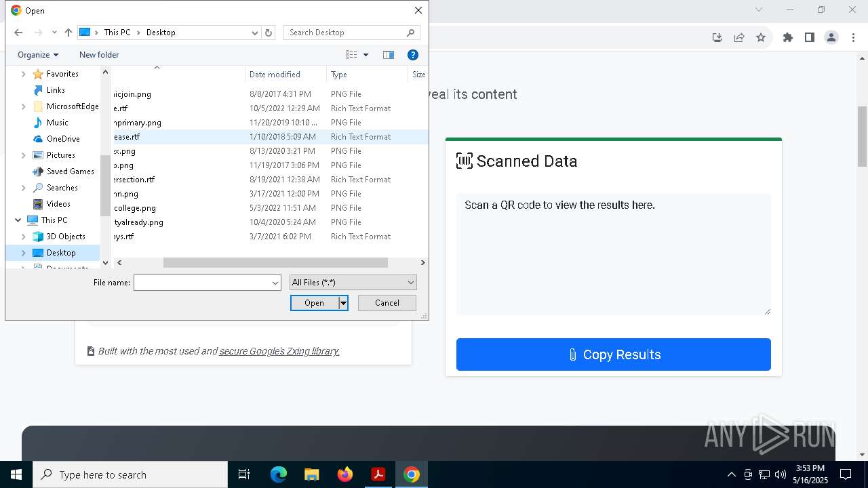
Task: Select OneDrive in the navigation tree
Action: click(63, 139)
